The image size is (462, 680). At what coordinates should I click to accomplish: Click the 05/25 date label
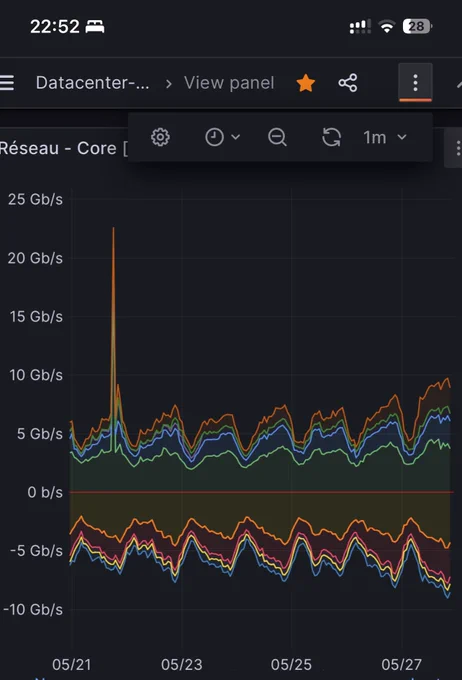point(291,664)
